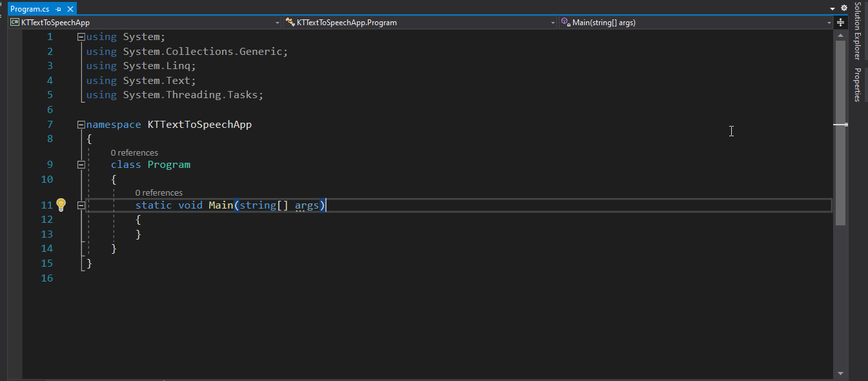Open the KTTextToSpeechApp project dropdown
The image size is (868, 381).
coord(278,23)
